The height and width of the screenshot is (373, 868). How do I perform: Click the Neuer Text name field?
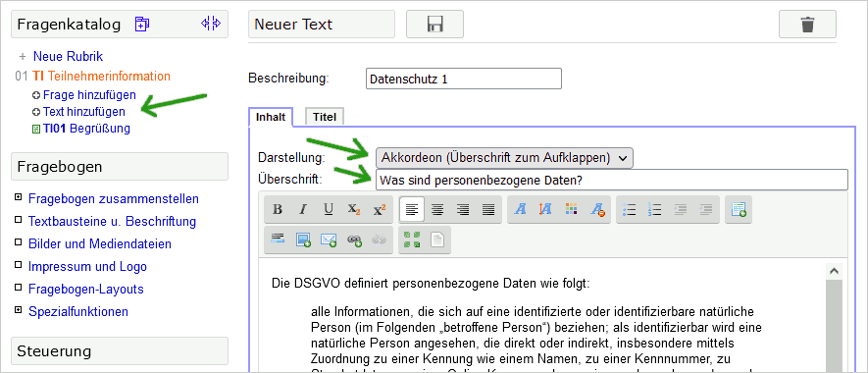click(322, 25)
